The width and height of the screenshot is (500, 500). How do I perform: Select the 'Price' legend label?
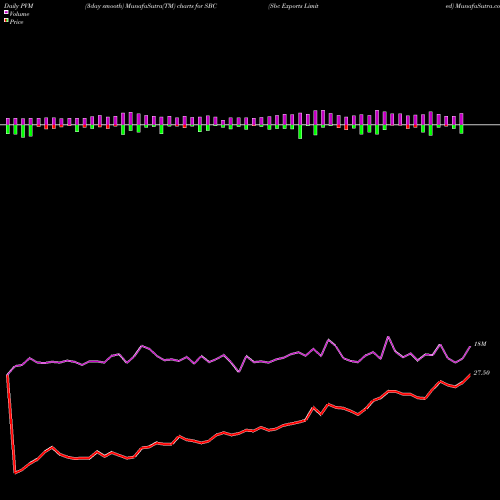pyautogui.click(x=16, y=22)
